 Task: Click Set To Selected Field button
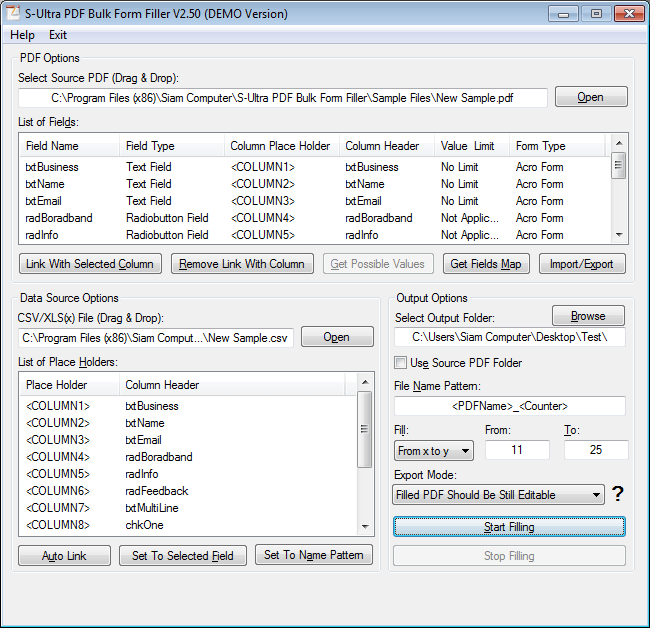[183, 555]
